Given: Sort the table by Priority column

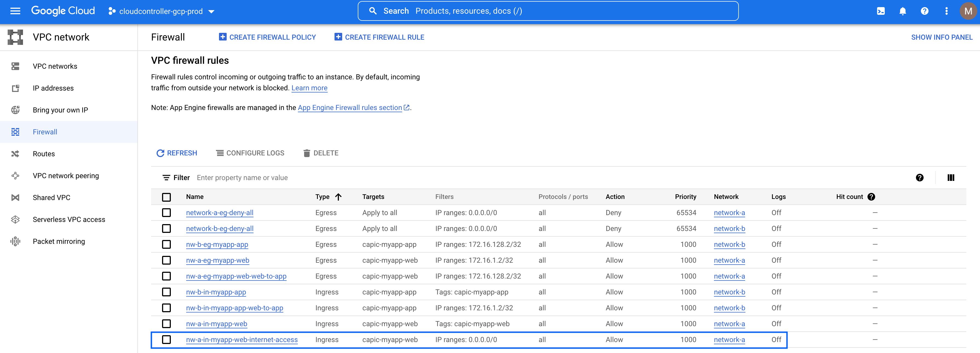Looking at the screenshot, I should (x=685, y=197).
